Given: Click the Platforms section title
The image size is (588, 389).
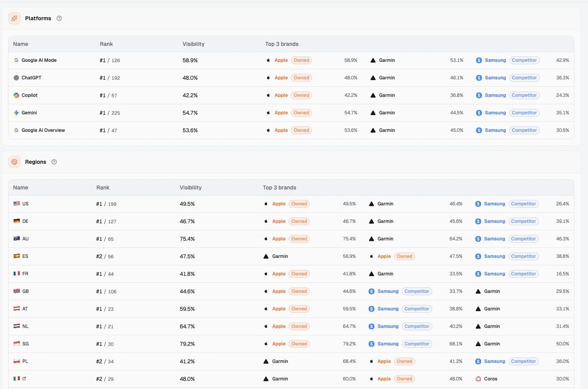Looking at the screenshot, I should click(38, 18).
